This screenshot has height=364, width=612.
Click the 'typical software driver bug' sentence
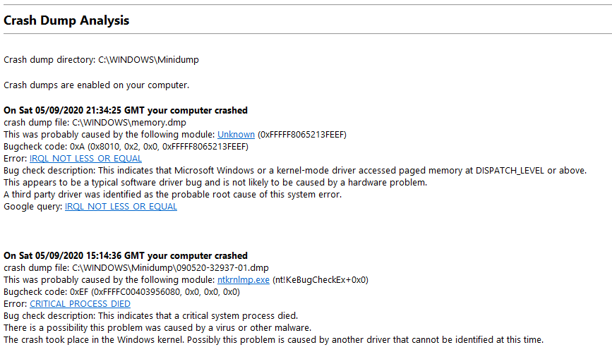215,183
